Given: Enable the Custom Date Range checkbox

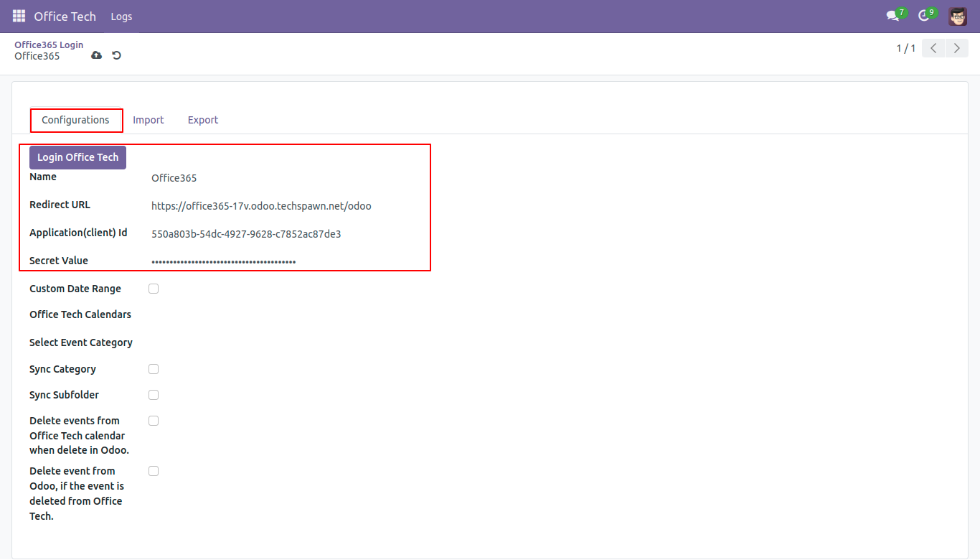Looking at the screenshot, I should point(154,289).
